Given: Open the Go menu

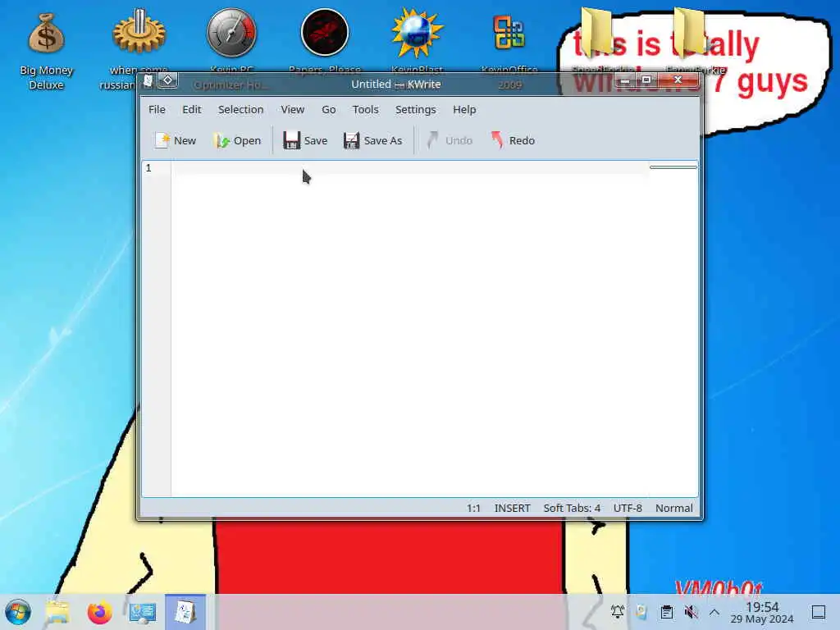Looking at the screenshot, I should coord(329,109).
